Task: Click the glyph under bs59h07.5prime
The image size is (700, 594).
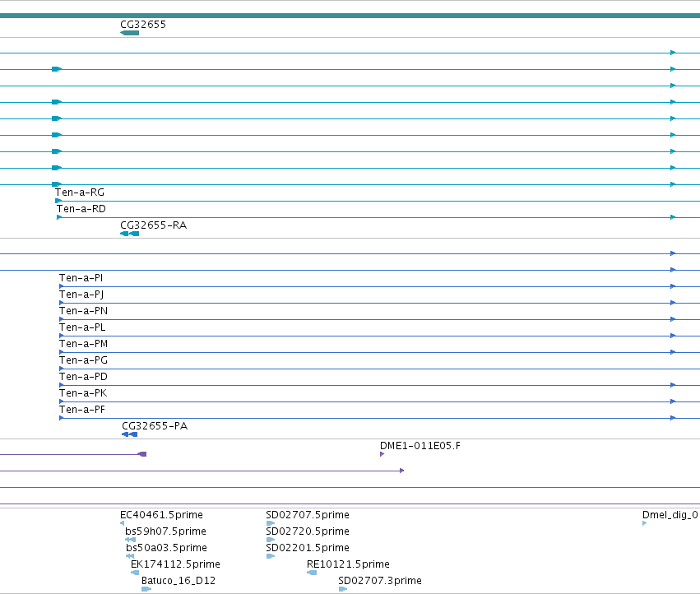Action: (130, 540)
